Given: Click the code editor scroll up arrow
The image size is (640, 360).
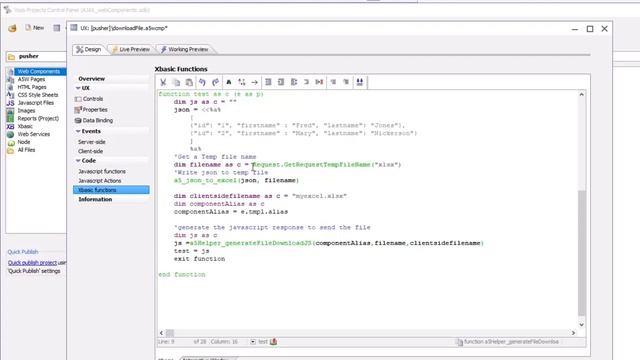Looking at the screenshot, I should 582,95.
